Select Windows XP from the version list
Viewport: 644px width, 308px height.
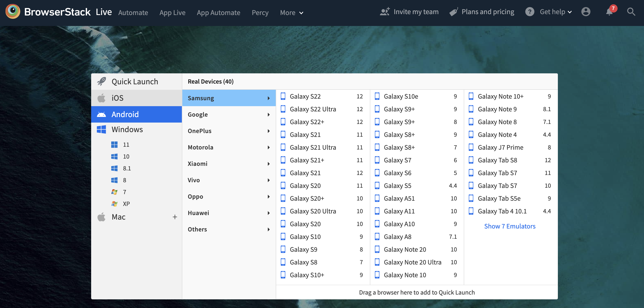click(x=126, y=203)
